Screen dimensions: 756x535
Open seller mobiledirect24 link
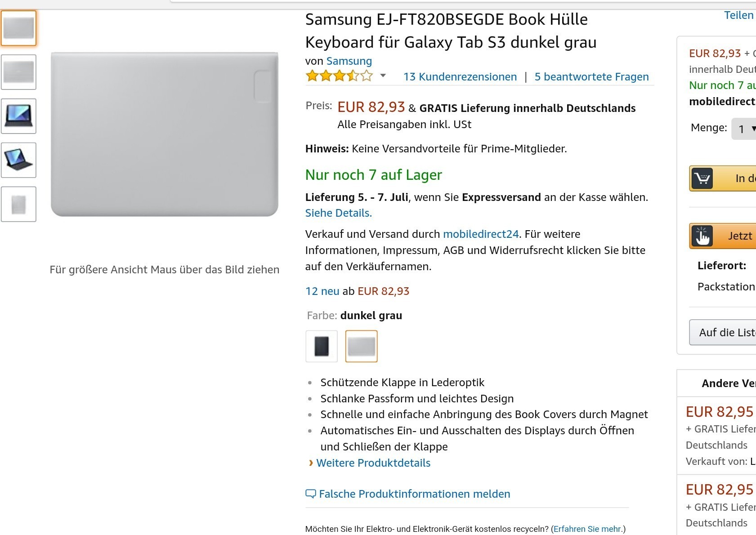(x=481, y=234)
